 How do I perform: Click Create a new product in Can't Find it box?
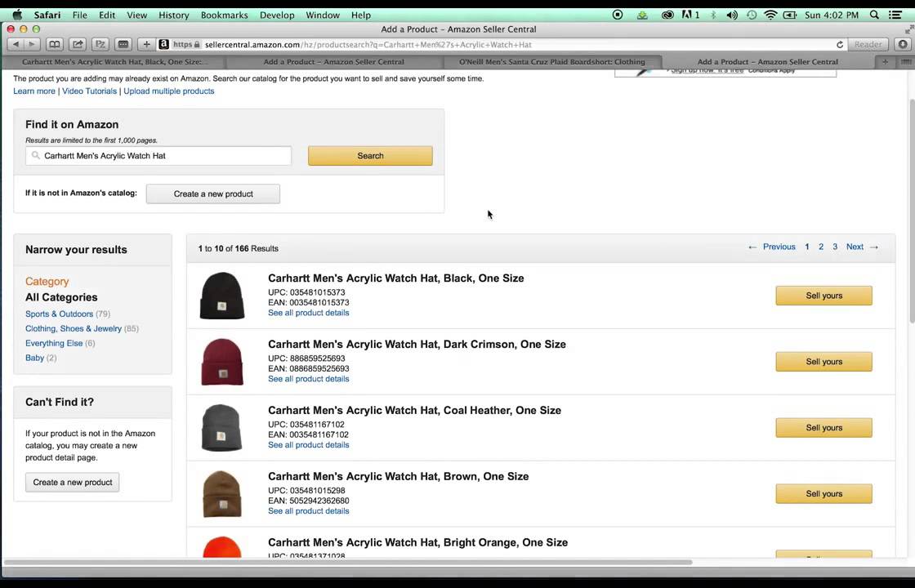73,483
